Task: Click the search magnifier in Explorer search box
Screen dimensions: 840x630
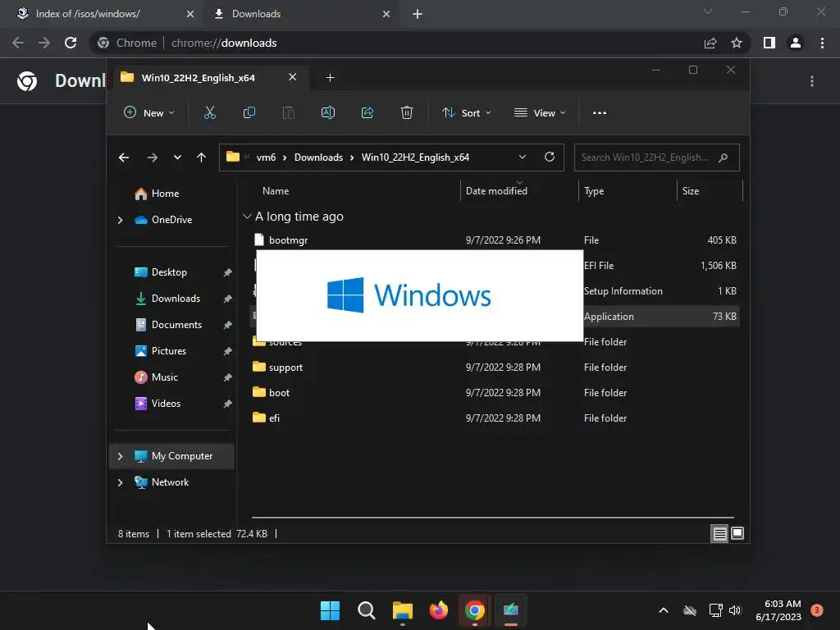Action: [724, 157]
